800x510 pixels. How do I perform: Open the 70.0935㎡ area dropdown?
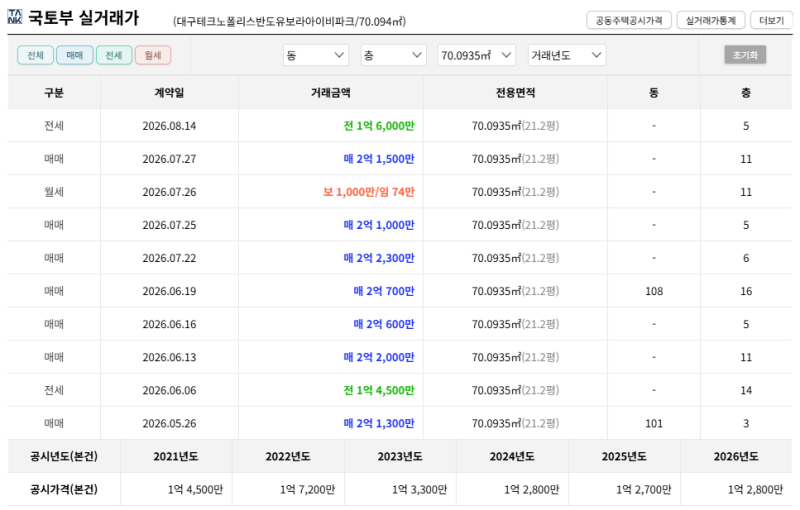pyautogui.click(x=477, y=55)
